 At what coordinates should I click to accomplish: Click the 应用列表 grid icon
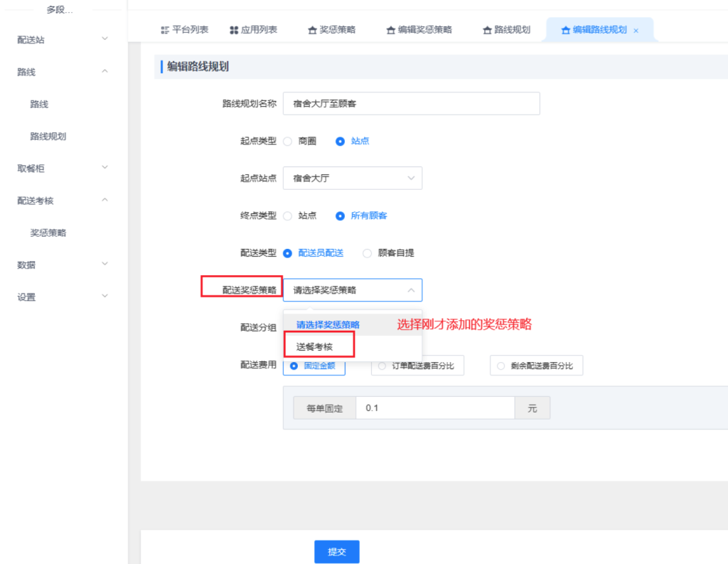coord(234,30)
